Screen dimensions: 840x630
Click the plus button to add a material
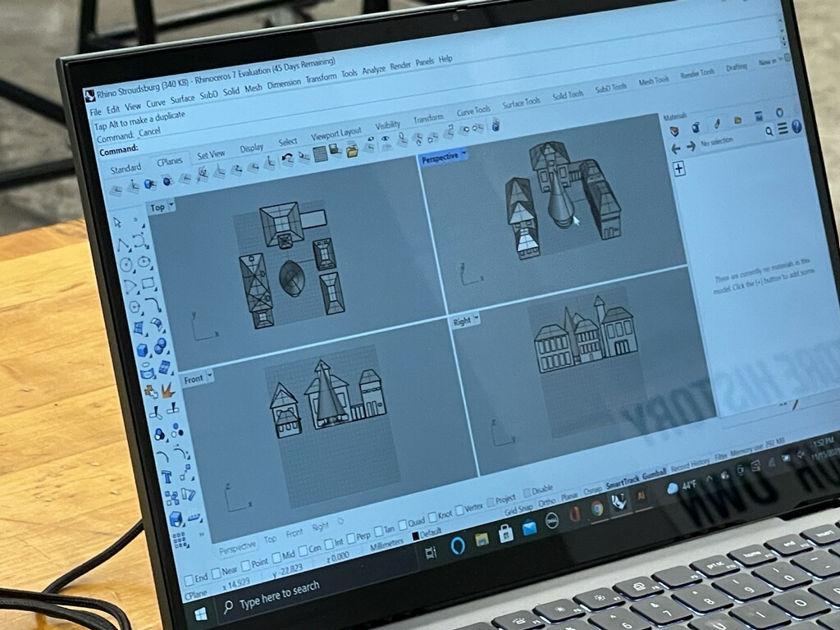[679, 168]
